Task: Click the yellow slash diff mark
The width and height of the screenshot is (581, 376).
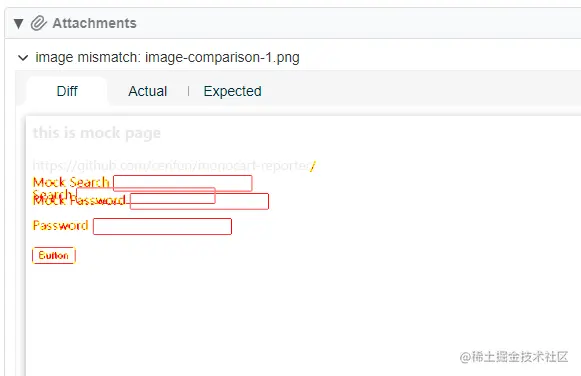Action: (313, 166)
